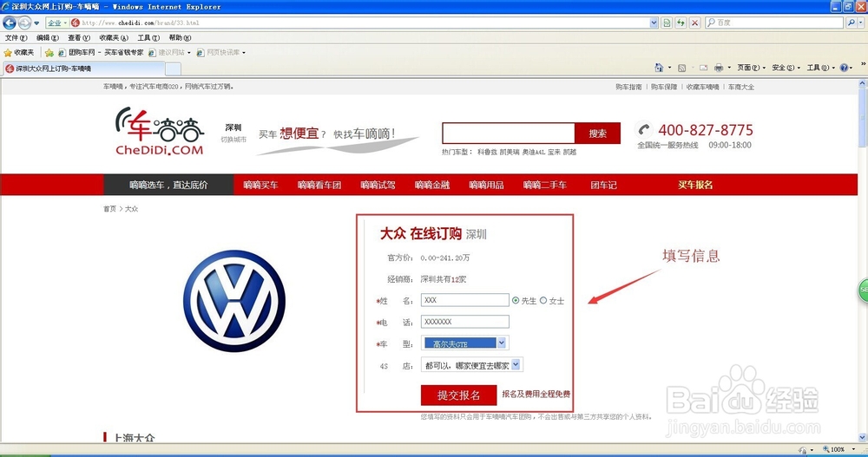Open the 查看(V) menu
The height and width of the screenshot is (457, 868).
tap(79, 37)
